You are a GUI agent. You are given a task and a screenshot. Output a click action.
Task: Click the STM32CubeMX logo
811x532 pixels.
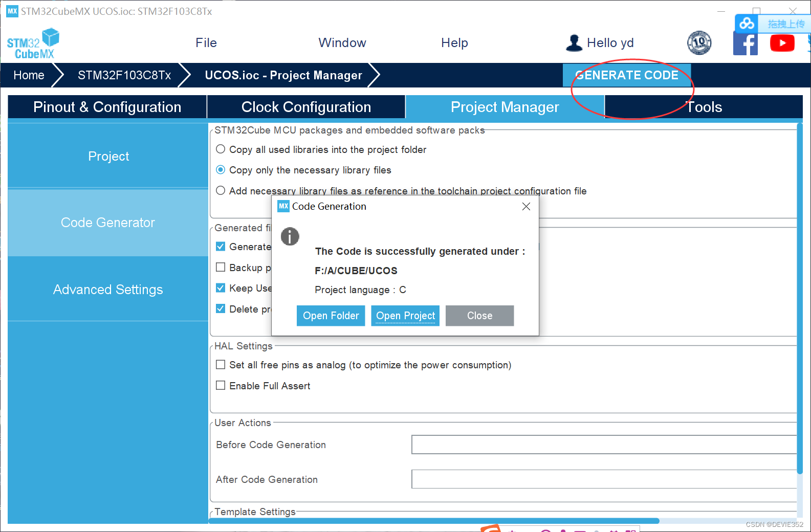click(x=33, y=43)
